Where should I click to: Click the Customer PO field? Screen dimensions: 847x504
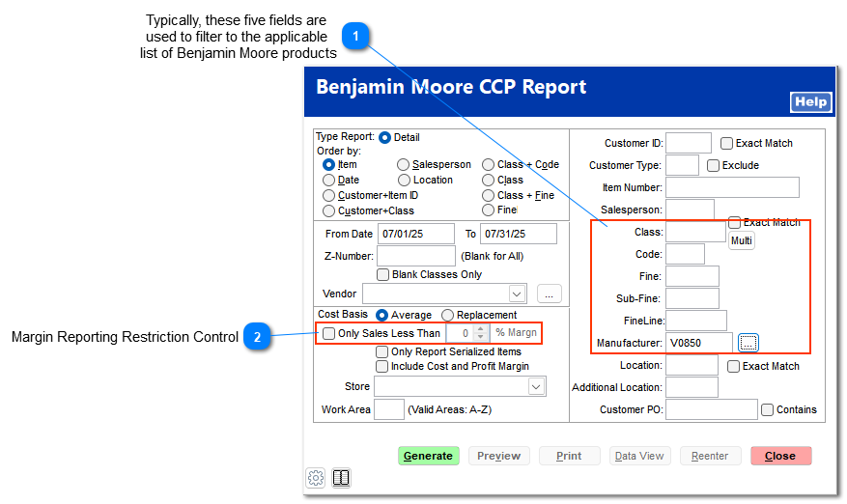pyautogui.click(x=712, y=409)
